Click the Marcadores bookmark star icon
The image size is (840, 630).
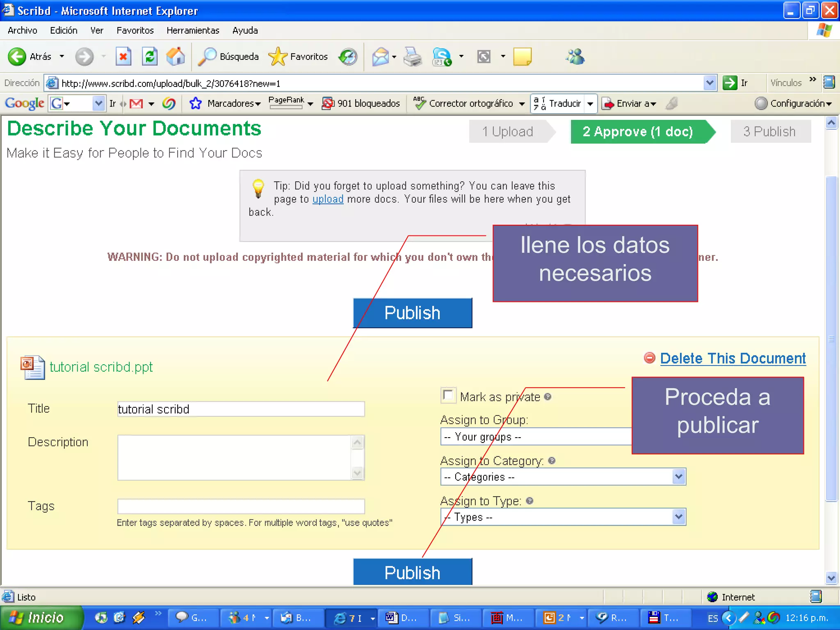[195, 103]
